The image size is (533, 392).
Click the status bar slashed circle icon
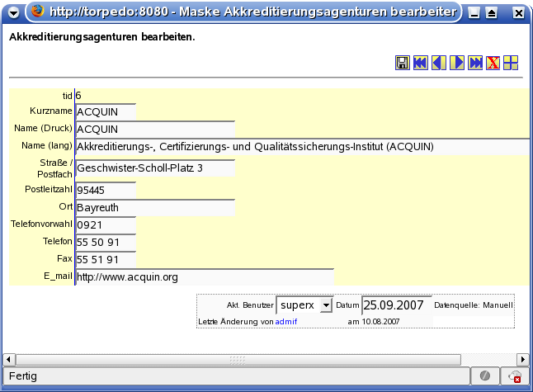(x=484, y=375)
